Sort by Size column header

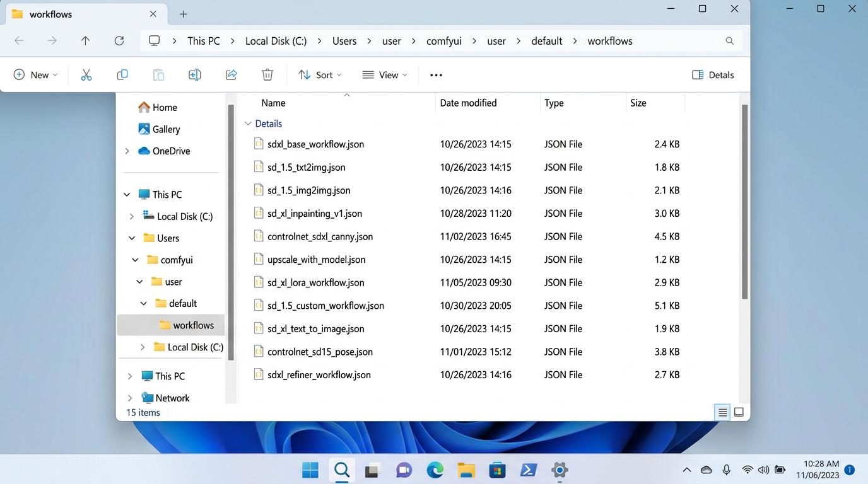point(638,103)
